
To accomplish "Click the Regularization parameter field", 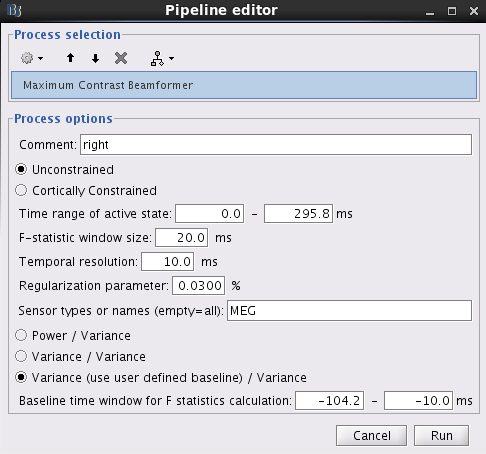I will [198, 286].
